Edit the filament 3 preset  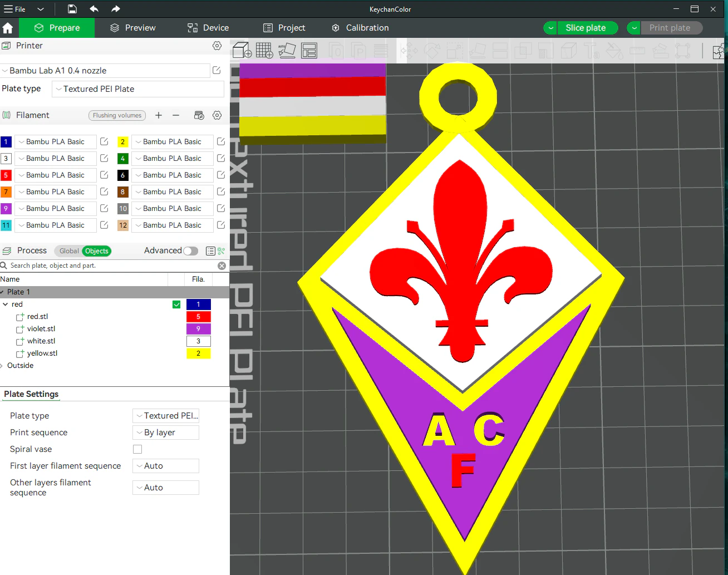coord(104,158)
